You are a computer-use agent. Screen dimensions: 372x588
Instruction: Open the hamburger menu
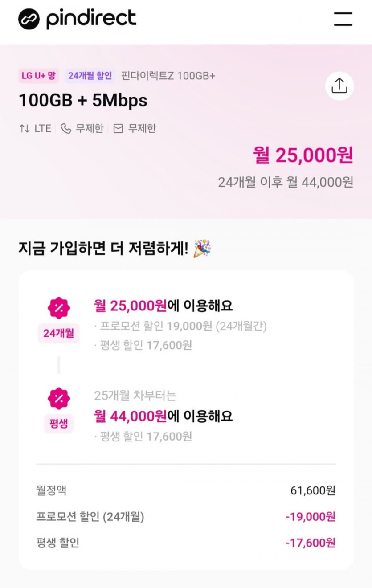point(343,19)
